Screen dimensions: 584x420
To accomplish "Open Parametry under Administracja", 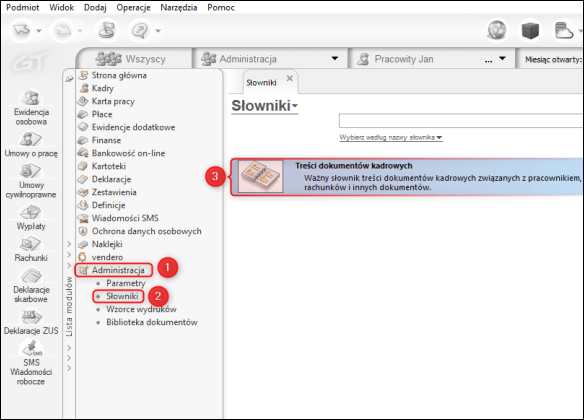I will [126, 283].
